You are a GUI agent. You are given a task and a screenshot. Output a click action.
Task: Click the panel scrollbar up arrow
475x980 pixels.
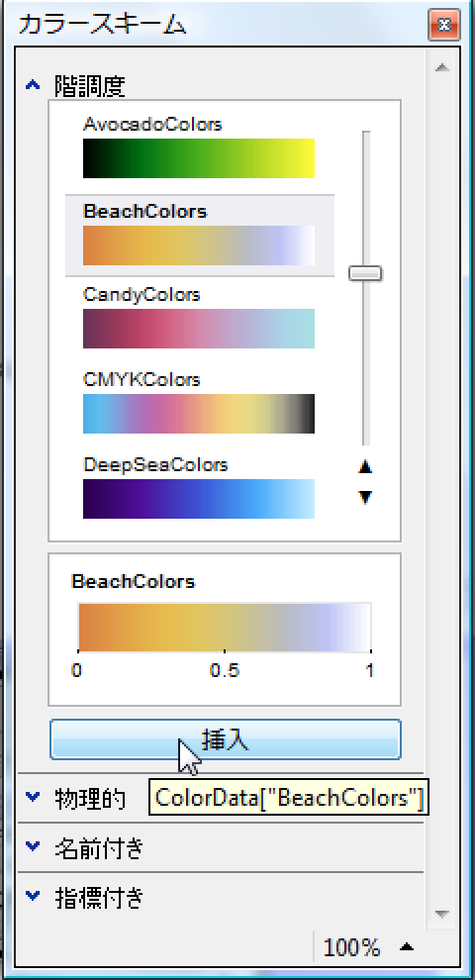442,67
